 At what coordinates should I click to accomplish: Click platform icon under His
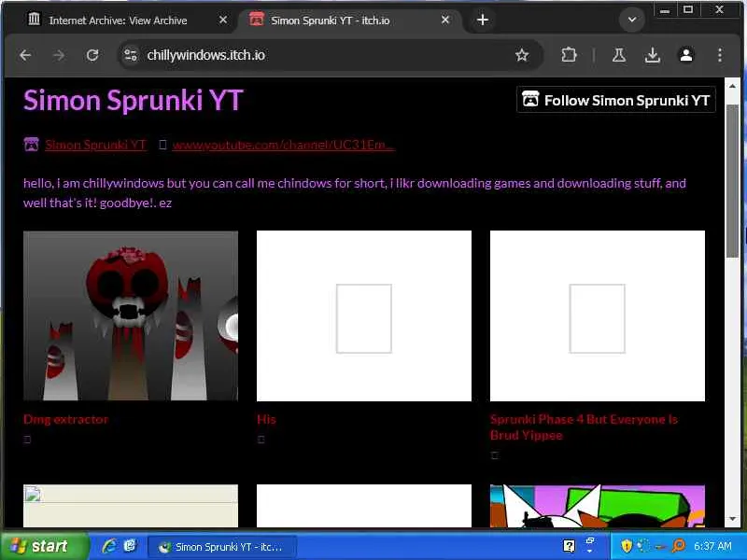coord(261,440)
